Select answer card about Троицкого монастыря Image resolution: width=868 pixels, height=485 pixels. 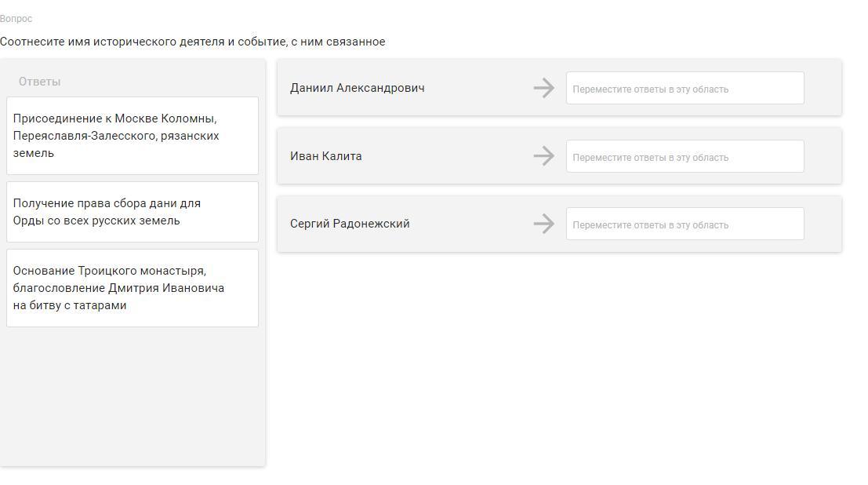tap(133, 288)
